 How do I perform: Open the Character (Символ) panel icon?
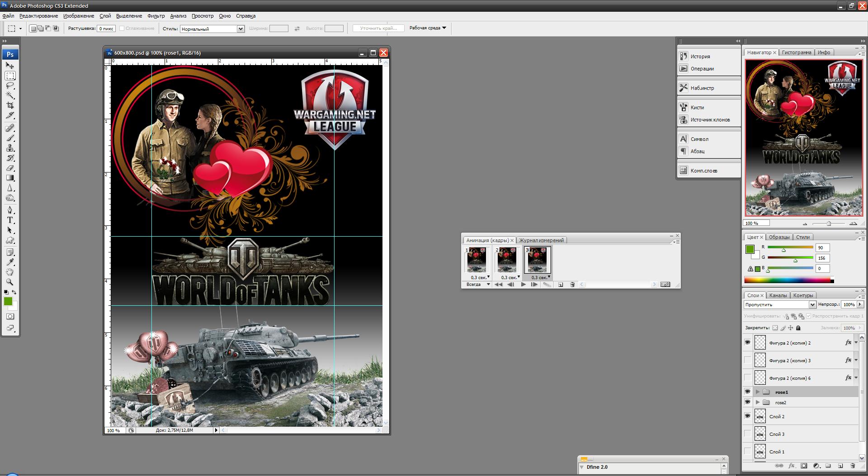[x=684, y=139]
